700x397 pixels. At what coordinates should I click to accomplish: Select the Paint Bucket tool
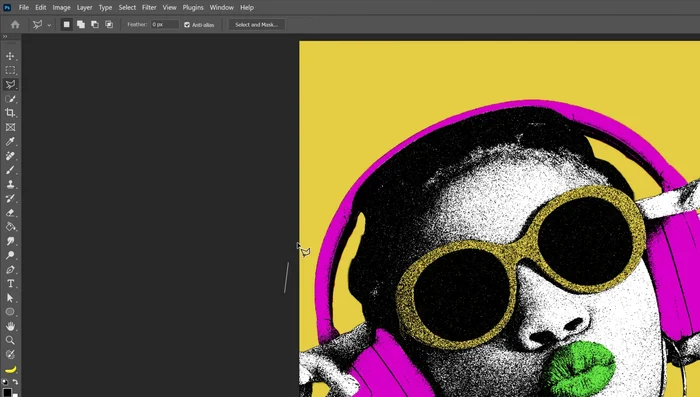click(x=10, y=227)
